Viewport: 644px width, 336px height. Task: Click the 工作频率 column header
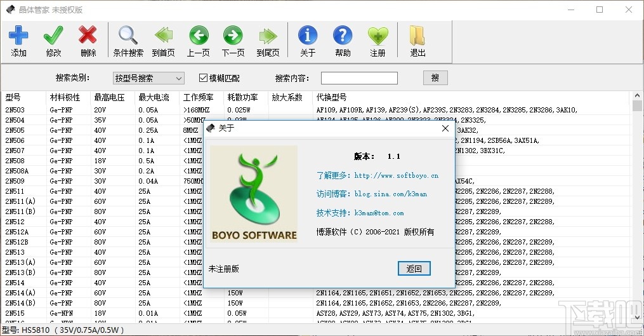(198, 97)
